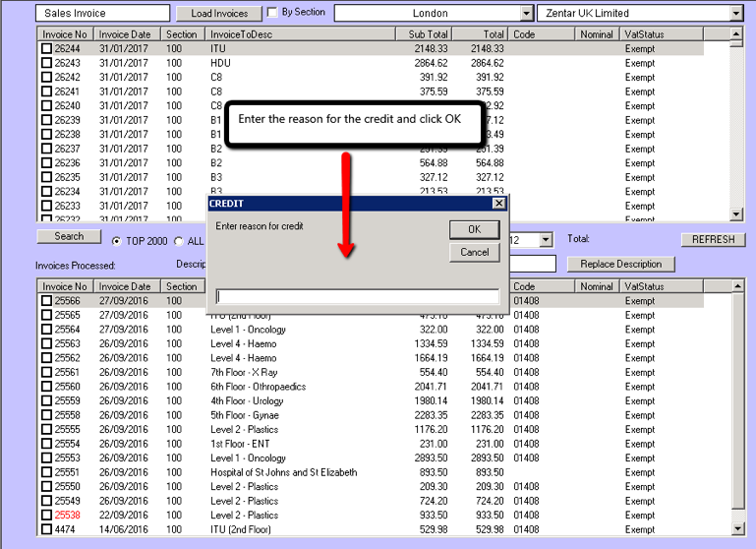Tick checkbox for invoice 26244
Viewport: 756px width, 549px height.
pyautogui.click(x=46, y=48)
